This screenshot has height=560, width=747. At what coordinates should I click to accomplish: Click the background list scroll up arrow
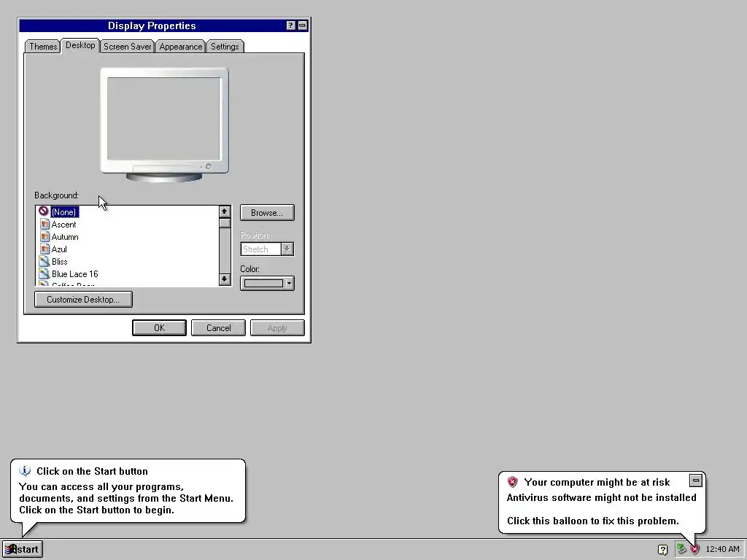pos(225,211)
